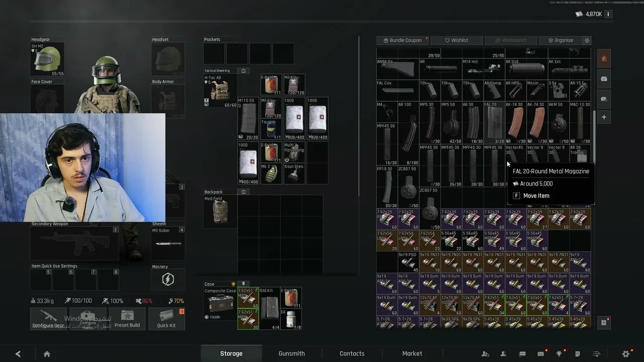The height and width of the screenshot is (362, 644).
Task: Select the AR 100 magazine
Action: click(x=408, y=133)
